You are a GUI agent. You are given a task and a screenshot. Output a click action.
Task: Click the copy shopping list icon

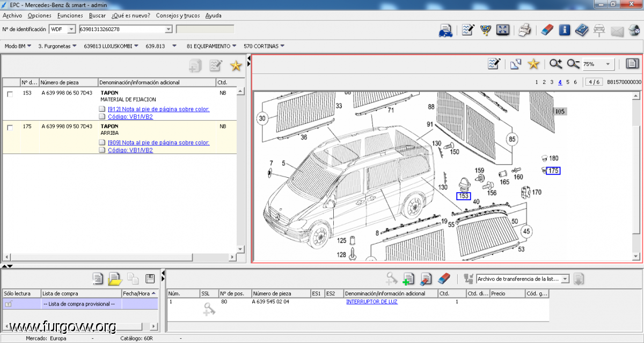tap(133, 278)
